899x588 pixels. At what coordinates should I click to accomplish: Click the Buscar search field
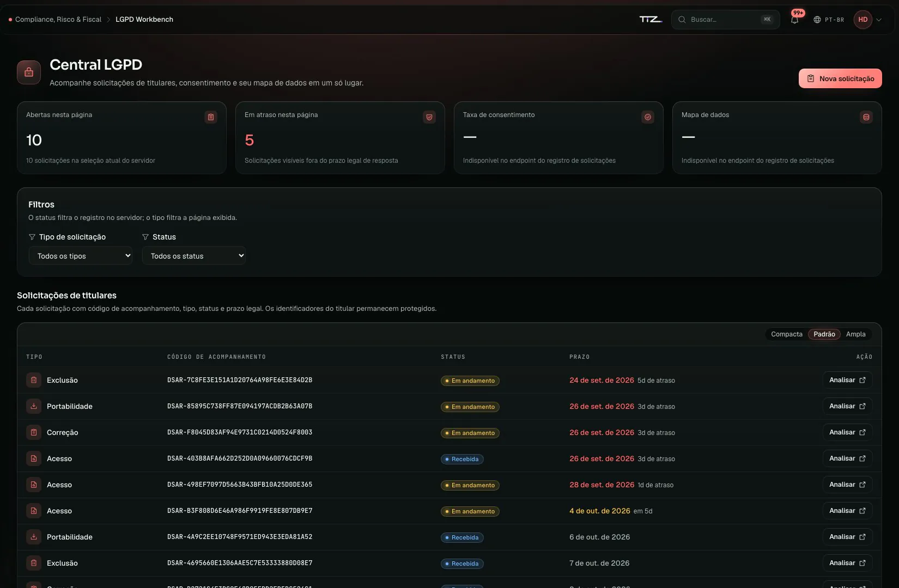click(x=726, y=20)
